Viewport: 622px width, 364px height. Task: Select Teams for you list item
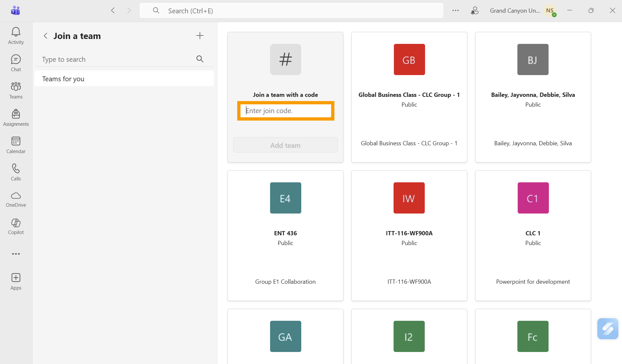pos(124,79)
